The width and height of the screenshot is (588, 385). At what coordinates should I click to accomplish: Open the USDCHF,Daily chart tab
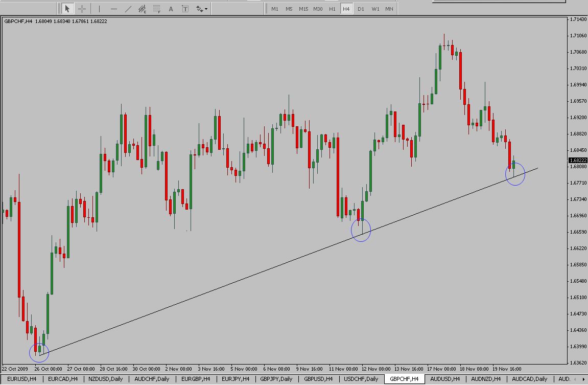pos(361,379)
